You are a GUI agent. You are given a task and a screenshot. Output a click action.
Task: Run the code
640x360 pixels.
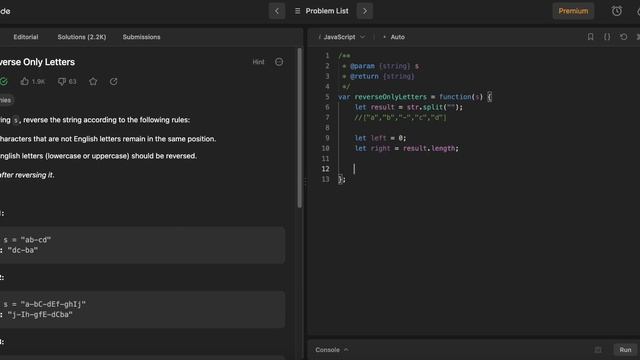pyautogui.click(x=625, y=350)
